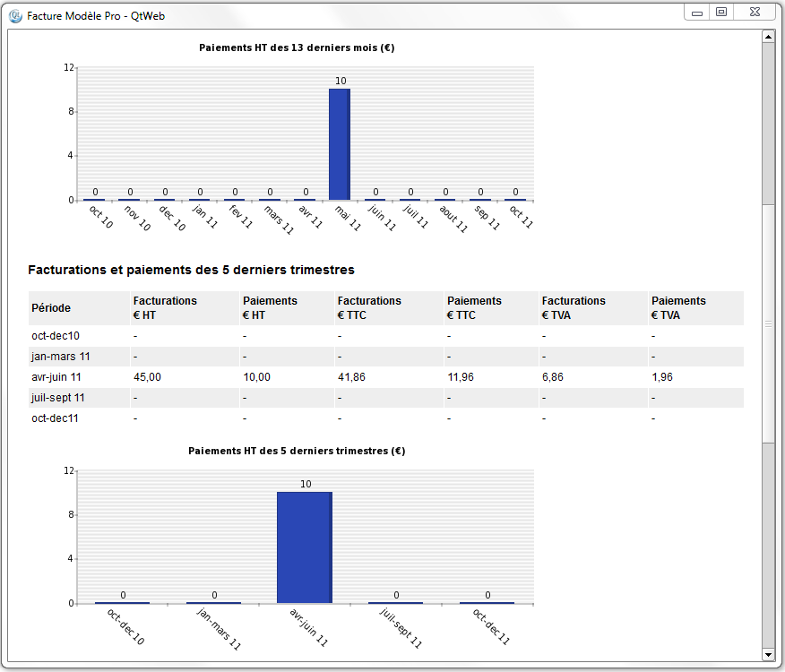
Task: Click the juil-sept 11 row label in table
Action: [58, 397]
